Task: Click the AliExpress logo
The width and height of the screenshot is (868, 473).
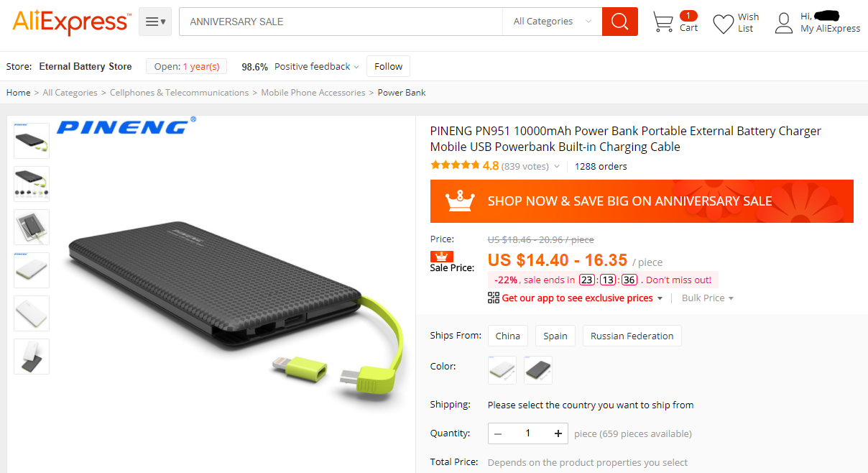Action: (x=71, y=23)
